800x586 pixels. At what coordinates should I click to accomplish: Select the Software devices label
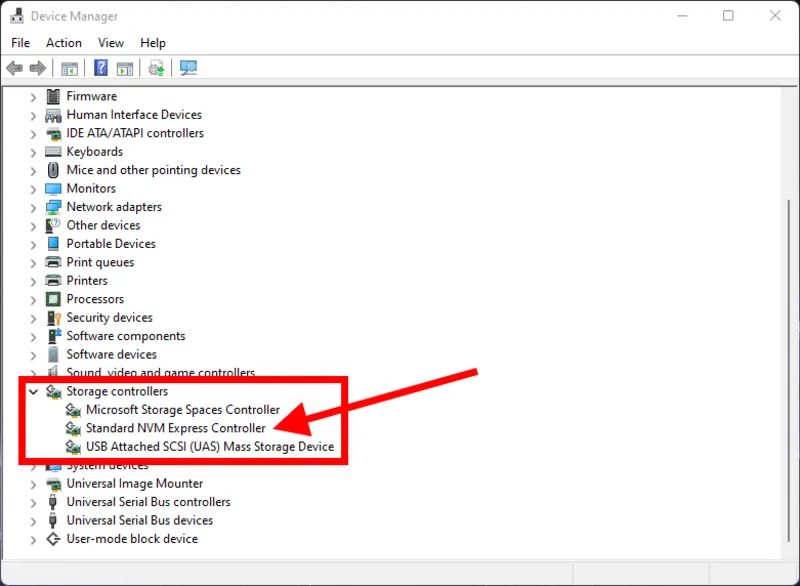pos(111,354)
